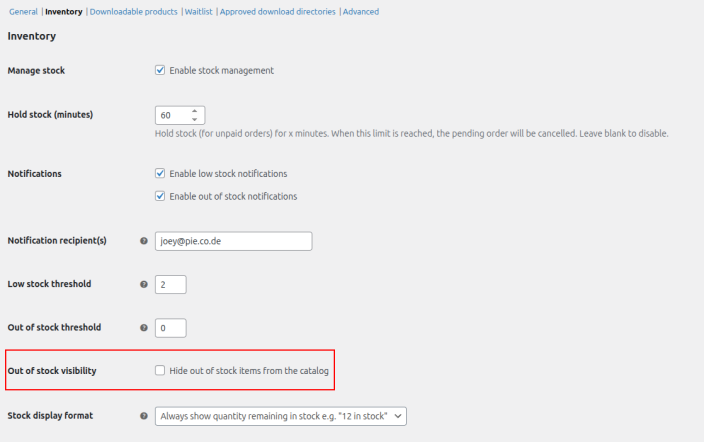704x442 pixels.
Task: Click the Hold stock minutes field
Action: (x=171, y=115)
